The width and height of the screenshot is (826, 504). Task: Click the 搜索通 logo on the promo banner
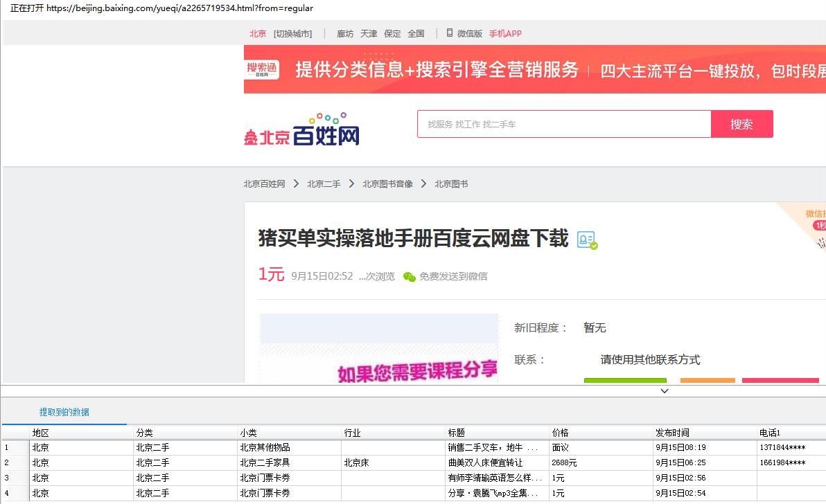tap(262, 69)
